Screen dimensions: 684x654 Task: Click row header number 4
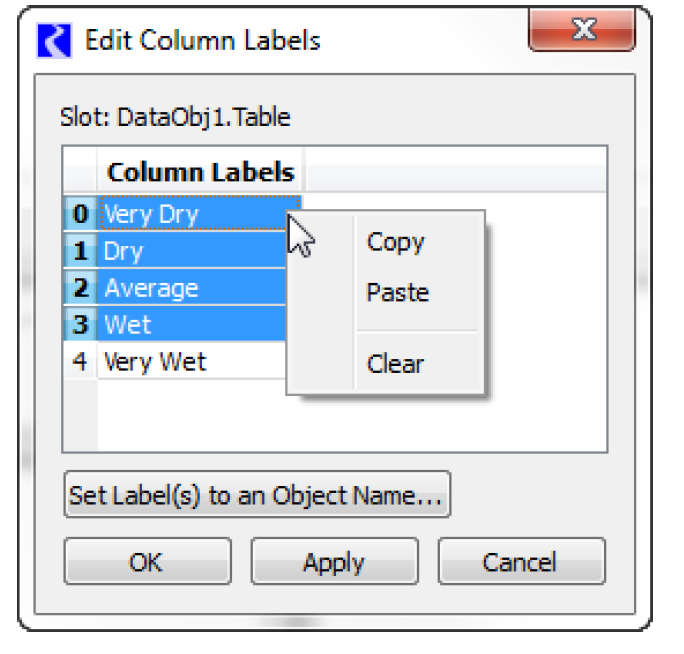coord(80,361)
